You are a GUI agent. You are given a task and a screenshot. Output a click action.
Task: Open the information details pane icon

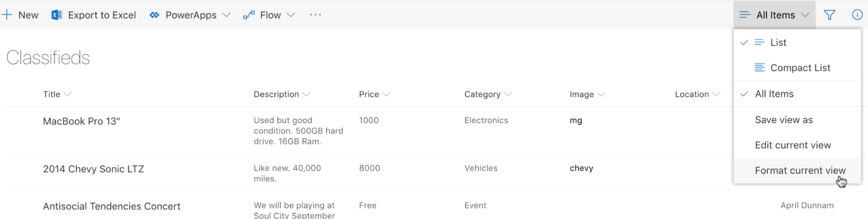pyautogui.click(x=857, y=15)
